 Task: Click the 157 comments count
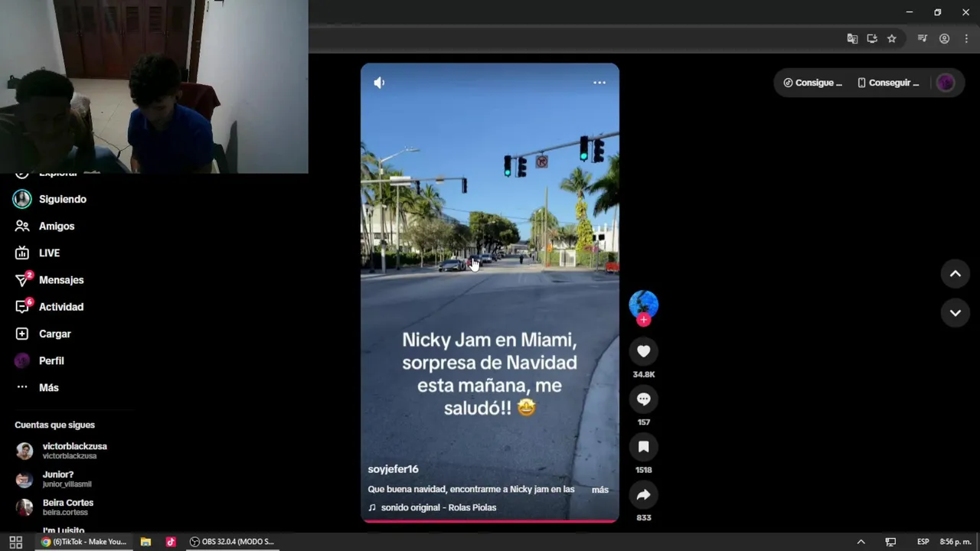pos(643,422)
